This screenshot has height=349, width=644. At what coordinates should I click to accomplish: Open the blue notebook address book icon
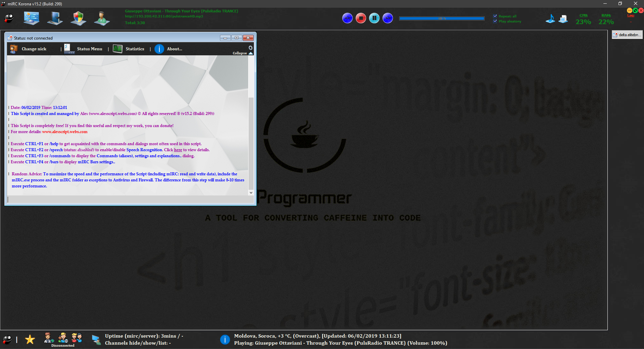[55, 18]
